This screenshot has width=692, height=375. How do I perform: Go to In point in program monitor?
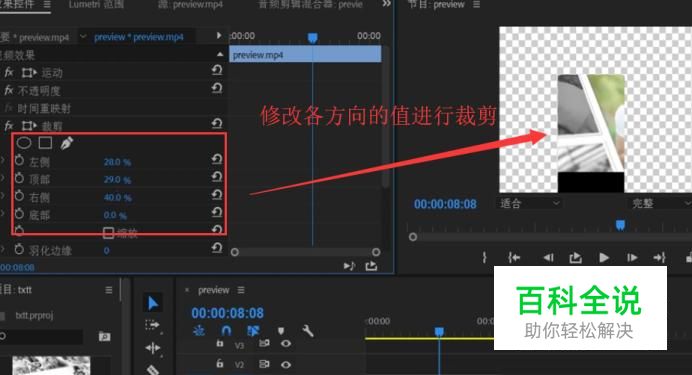(514, 258)
